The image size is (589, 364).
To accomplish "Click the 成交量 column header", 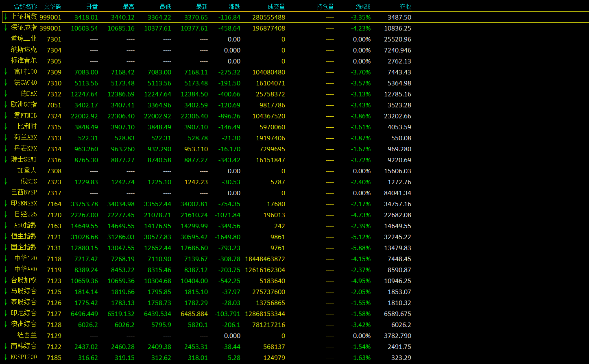I will [x=276, y=7].
